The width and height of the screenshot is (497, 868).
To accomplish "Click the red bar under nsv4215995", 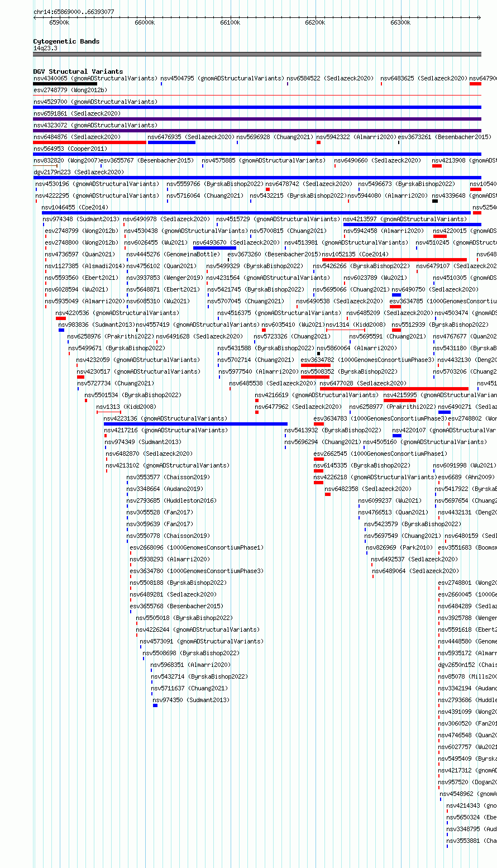I will 400,400.
